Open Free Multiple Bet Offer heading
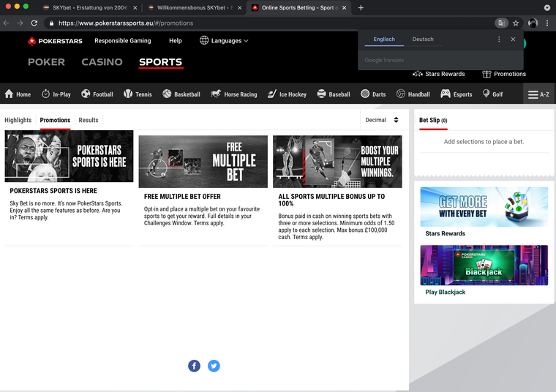 (182, 196)
